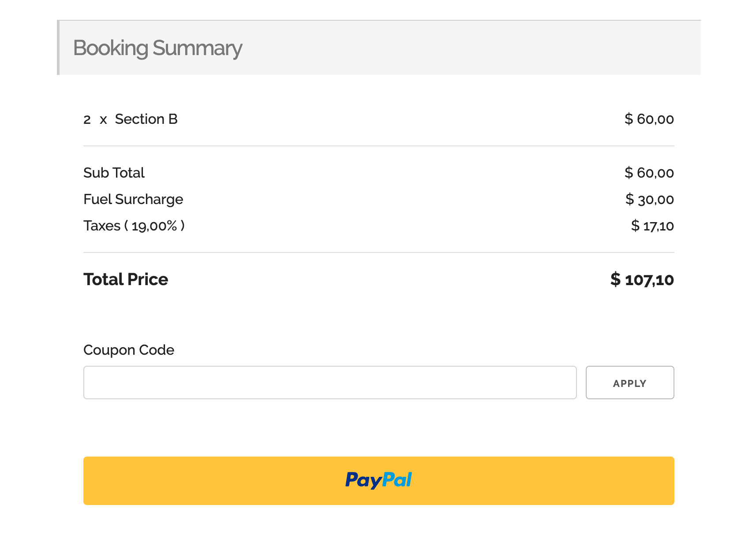Click the gray Booking Summary header bar

pos(441,48)
